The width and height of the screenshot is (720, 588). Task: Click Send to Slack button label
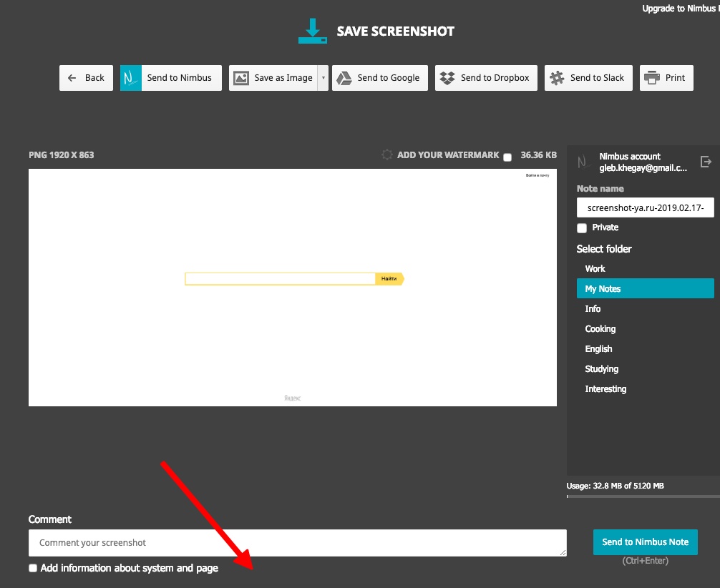pos(597,78)
